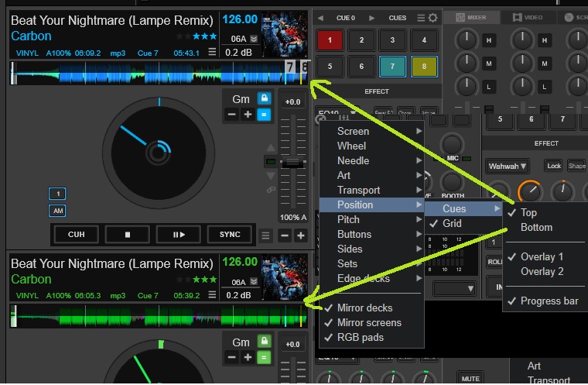Click the SYNC button
588x385 pixels.
(x=230, y=235)
